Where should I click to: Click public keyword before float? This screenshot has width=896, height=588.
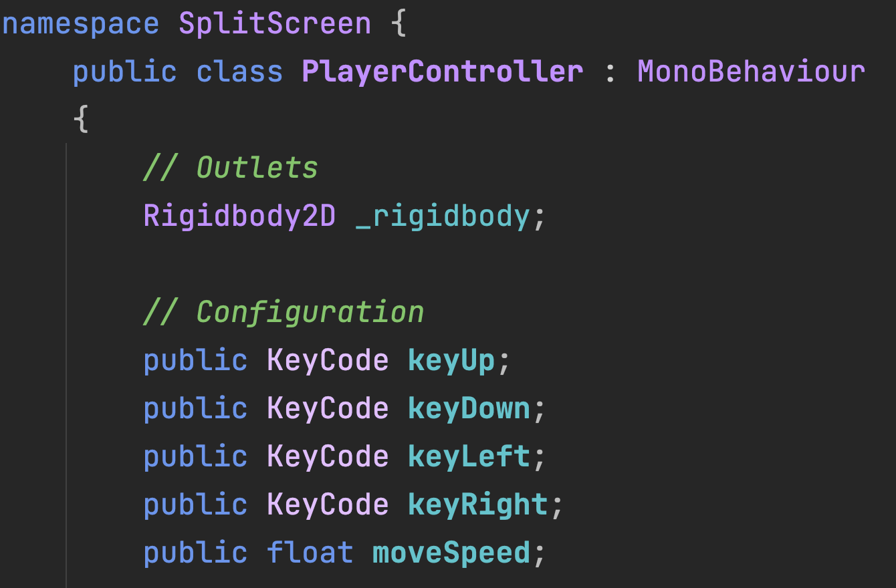tap(195, 553)
